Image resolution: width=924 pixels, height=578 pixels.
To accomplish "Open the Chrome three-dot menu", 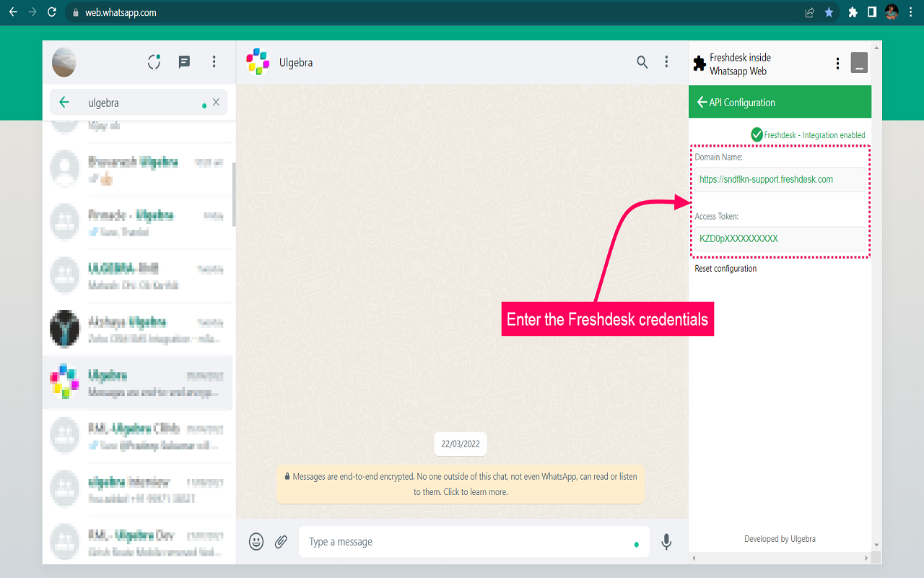I will (911, 12).
